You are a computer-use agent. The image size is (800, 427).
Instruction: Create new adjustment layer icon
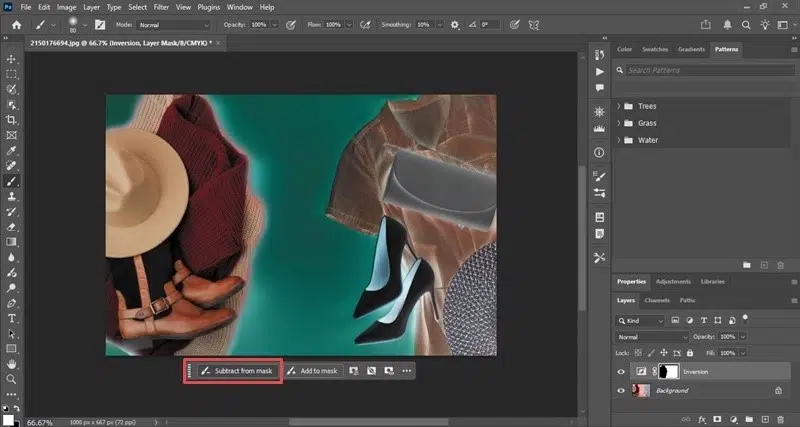point(733,419)
